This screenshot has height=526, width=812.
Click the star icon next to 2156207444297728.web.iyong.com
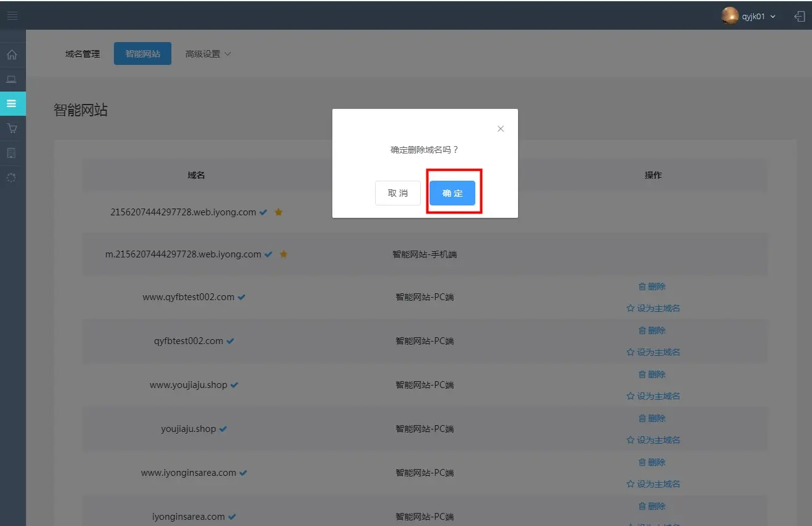point(279,212)
